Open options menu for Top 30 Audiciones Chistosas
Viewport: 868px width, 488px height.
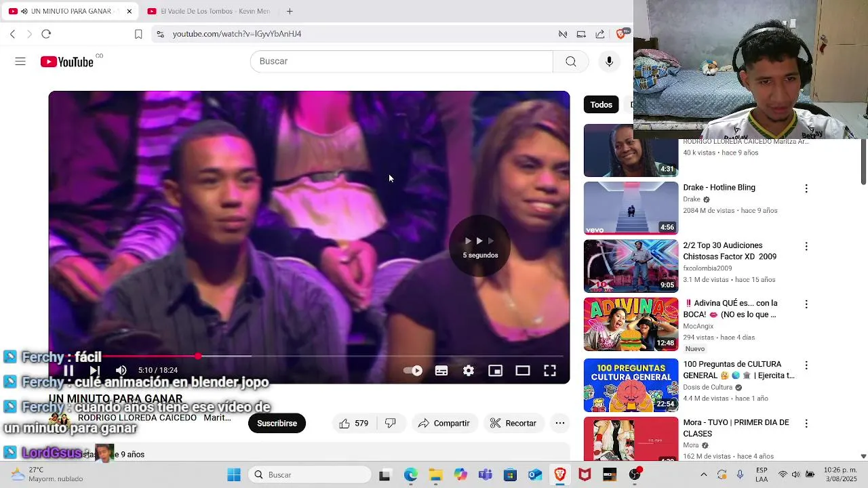806,247
